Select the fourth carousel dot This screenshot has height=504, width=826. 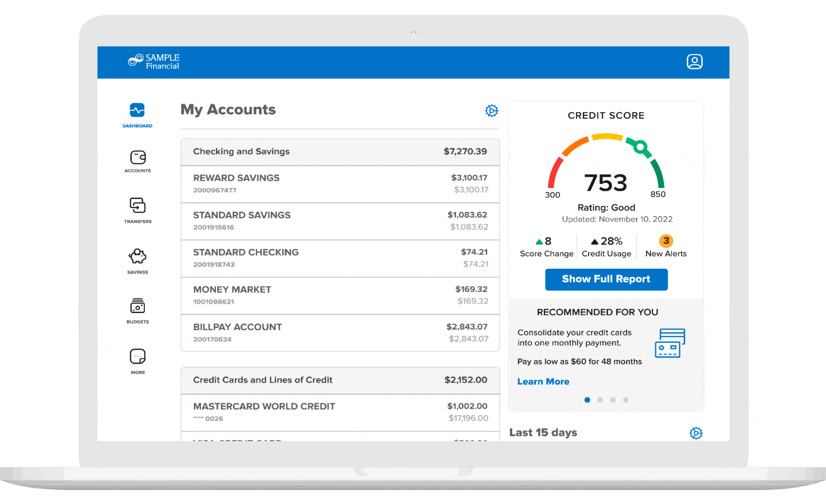(x=626, y=400)
